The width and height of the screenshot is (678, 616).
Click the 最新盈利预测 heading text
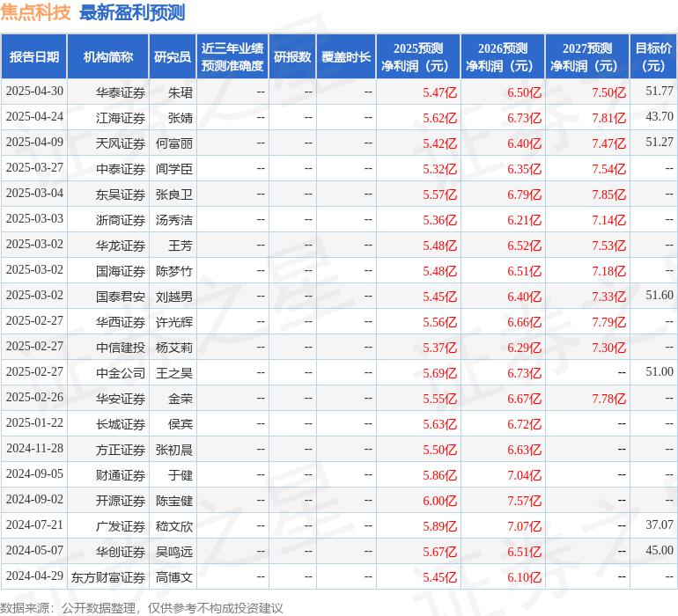[132, 12]
